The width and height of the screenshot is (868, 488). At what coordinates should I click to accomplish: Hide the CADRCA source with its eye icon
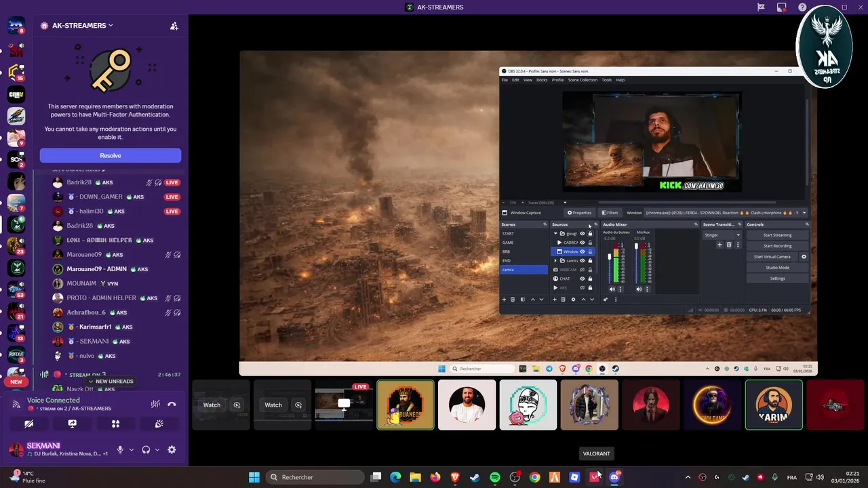tap(582, 243)
